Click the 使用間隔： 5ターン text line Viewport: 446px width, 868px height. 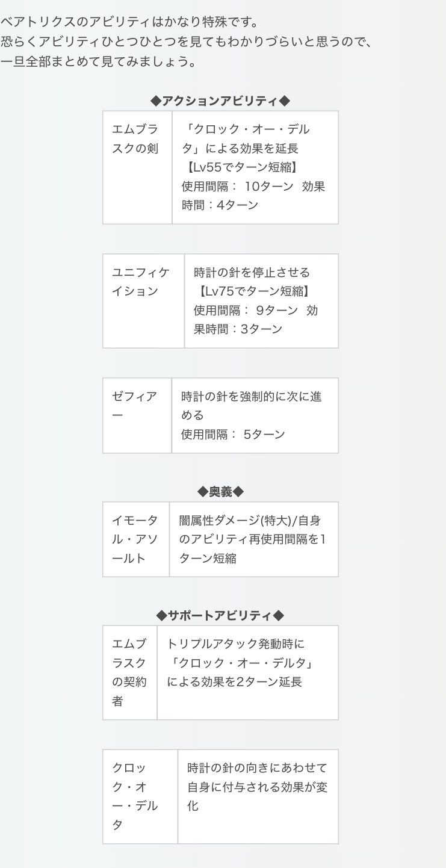tap(233, 434)
